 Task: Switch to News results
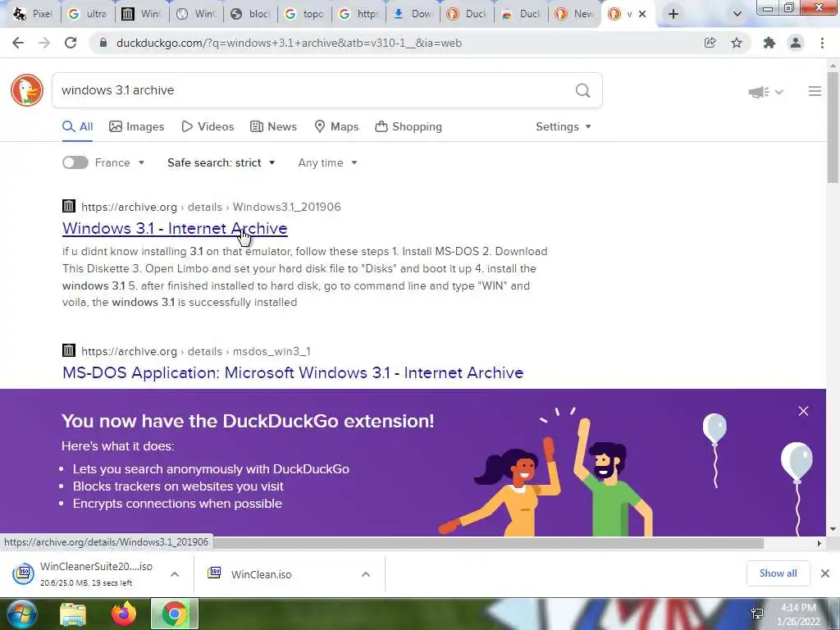[x=273, y=126]
